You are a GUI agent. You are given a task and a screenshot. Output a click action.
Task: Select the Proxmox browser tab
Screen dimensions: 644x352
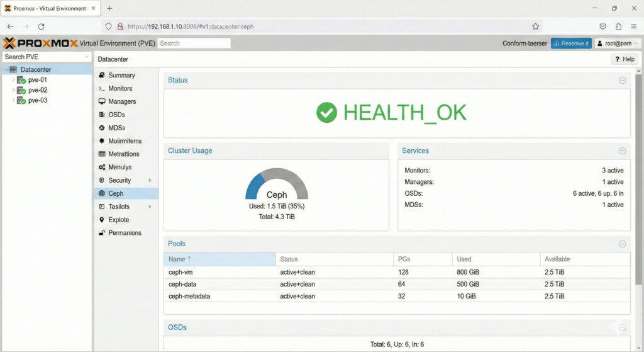[x=50, y=8]
